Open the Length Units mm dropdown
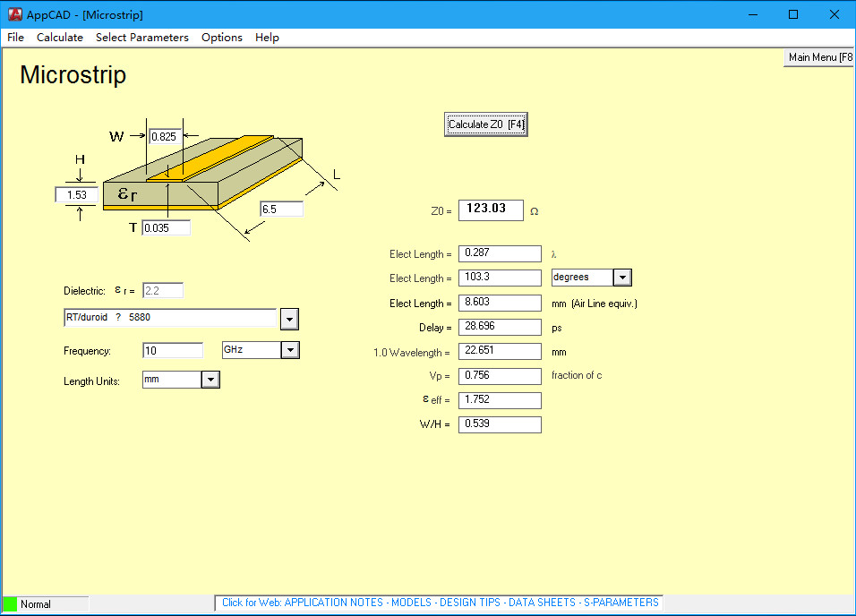The image size is (856, 616). coord(210,380)
